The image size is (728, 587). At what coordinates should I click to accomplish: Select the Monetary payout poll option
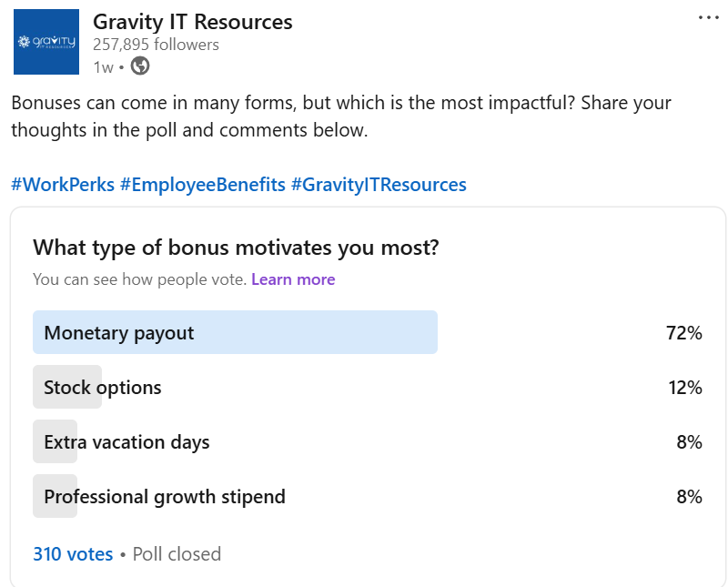[368, 332]
